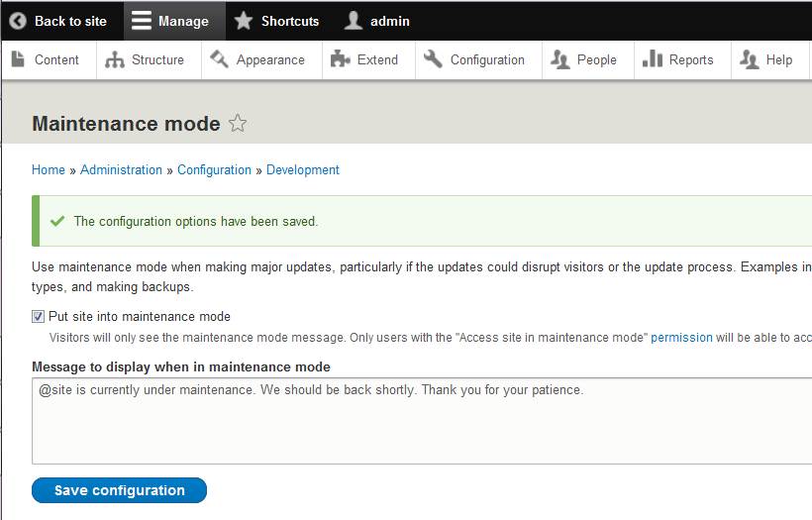Click the Content page icon

pyautogui.click(x=18, y=59)
